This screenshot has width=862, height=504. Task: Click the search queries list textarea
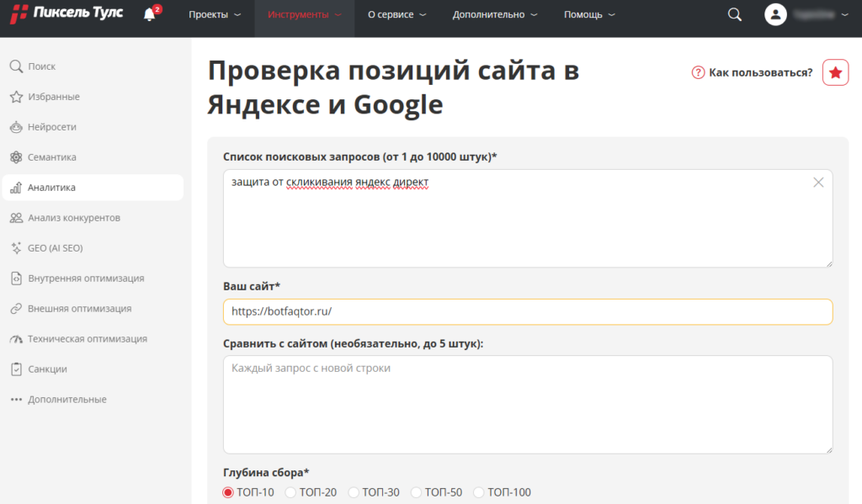coord(528,219)
